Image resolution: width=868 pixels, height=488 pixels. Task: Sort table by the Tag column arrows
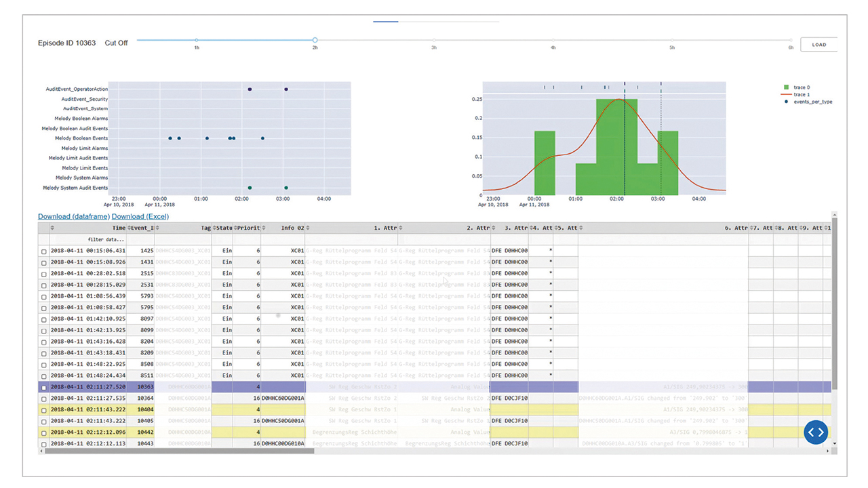[x=158, y=228]
